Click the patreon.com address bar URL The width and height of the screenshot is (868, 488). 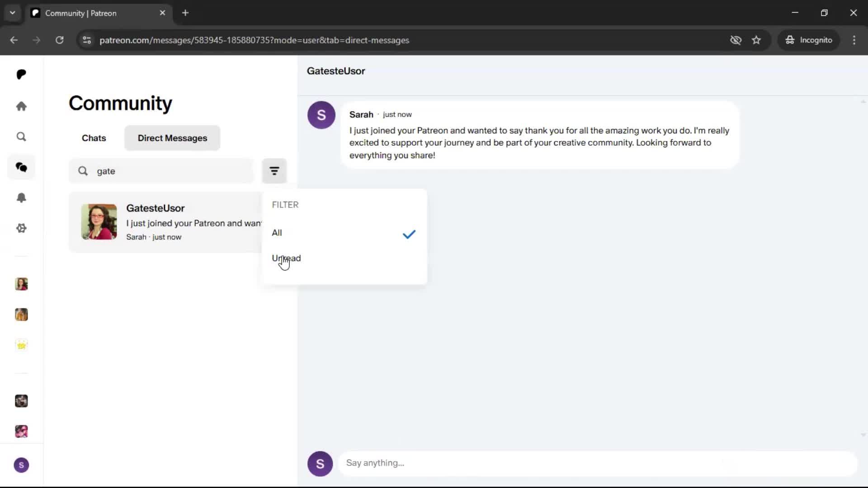pyautogui.click(x=254, y=40)
